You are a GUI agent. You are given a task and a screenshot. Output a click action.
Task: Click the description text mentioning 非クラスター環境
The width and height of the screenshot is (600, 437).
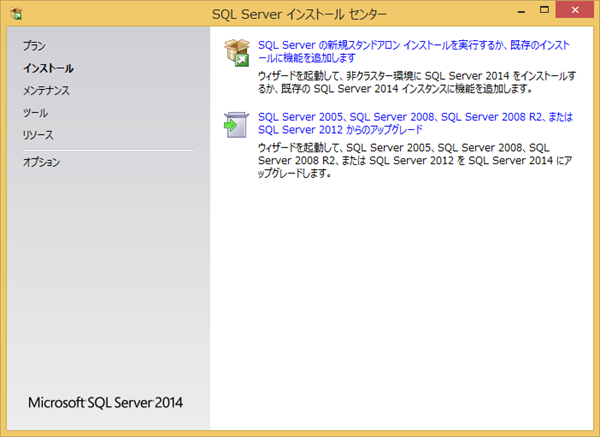417,82
